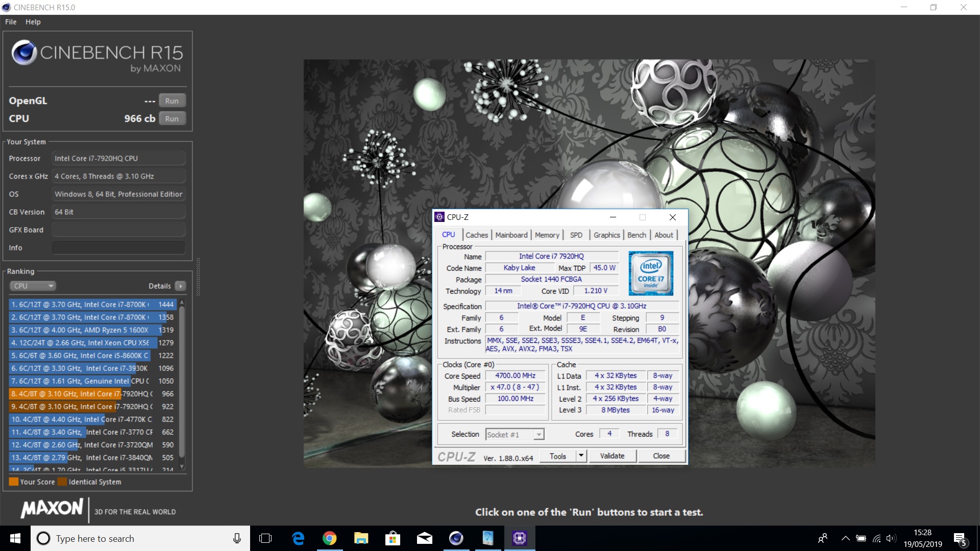Switch to CPU-Z taskbar icon

tap(520, 538)
